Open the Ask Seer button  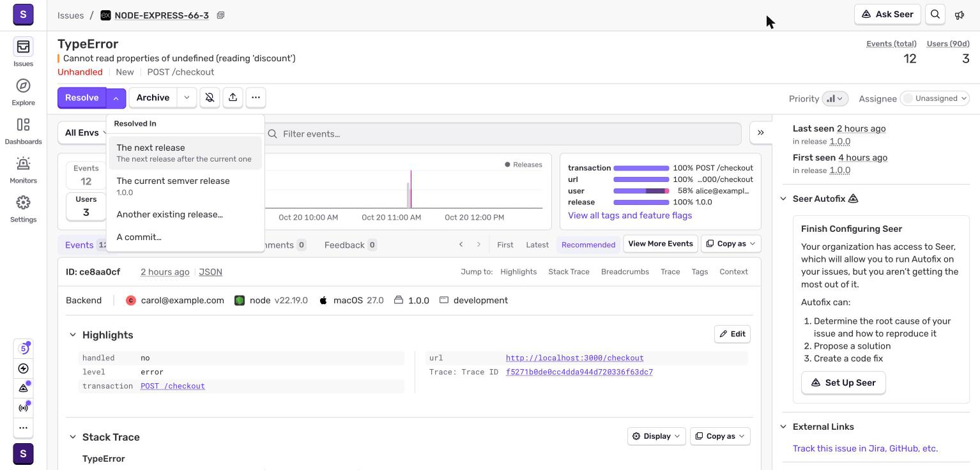[887, 15]
